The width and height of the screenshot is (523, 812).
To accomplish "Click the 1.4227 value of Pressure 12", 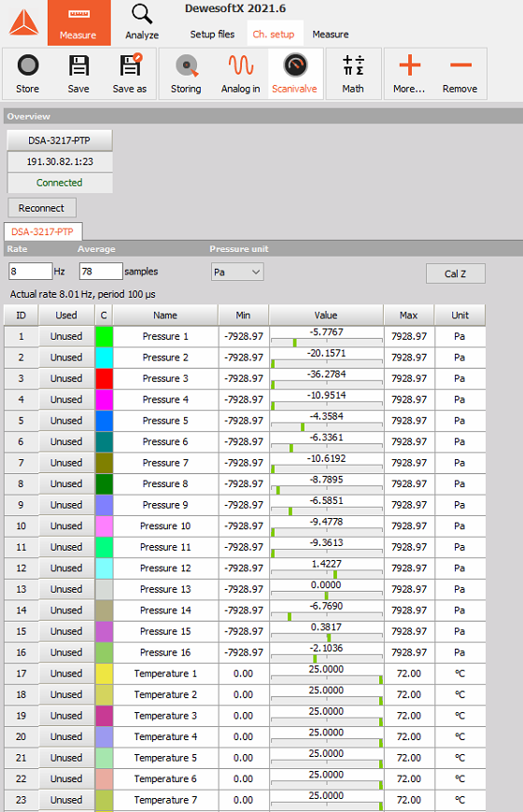I will coord(327,564).
